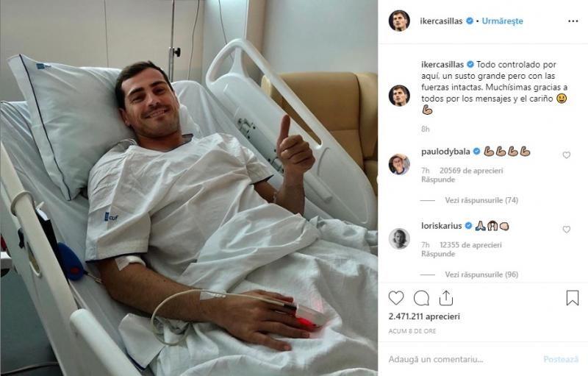Save post with bookmark icon
588x376 pixels.
(x=573, y=298)
